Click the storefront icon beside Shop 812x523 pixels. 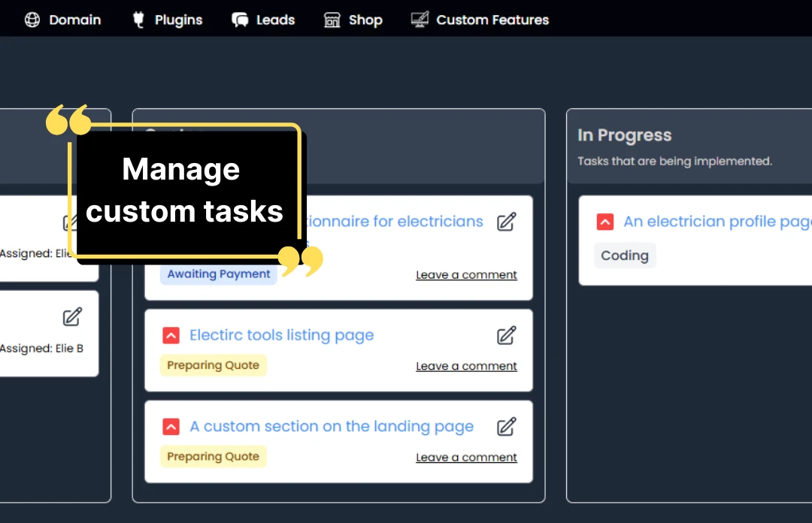tap(332, 20)
